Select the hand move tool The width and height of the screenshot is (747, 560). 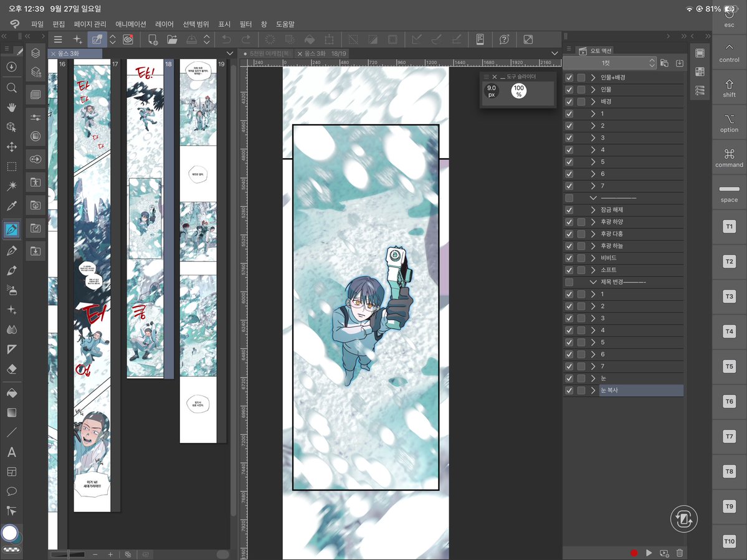(x=11, y=108)
